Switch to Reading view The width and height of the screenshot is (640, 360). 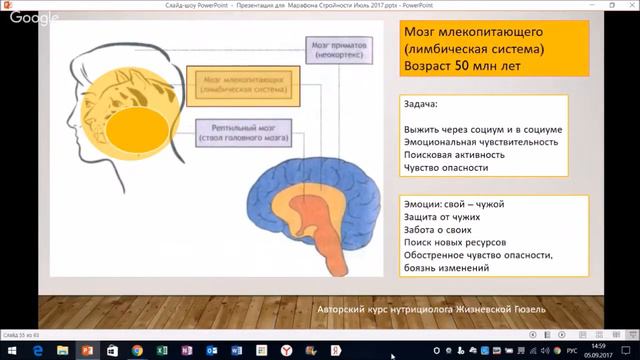tap(616, 335)
